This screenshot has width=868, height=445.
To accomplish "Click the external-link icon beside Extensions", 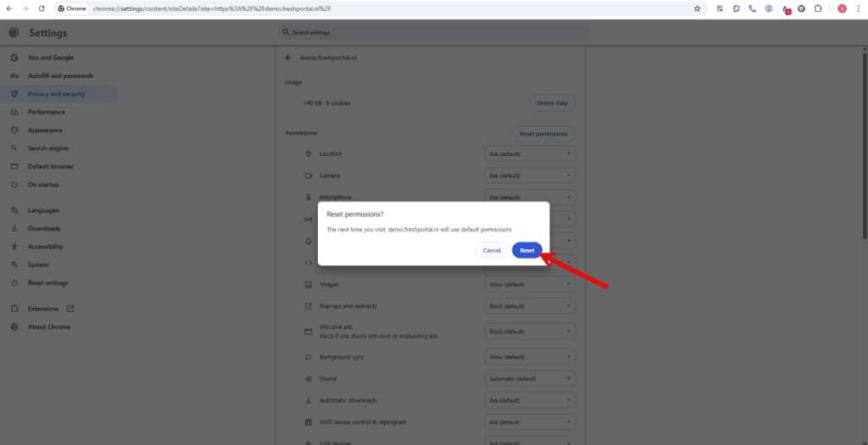I will 70,309.
